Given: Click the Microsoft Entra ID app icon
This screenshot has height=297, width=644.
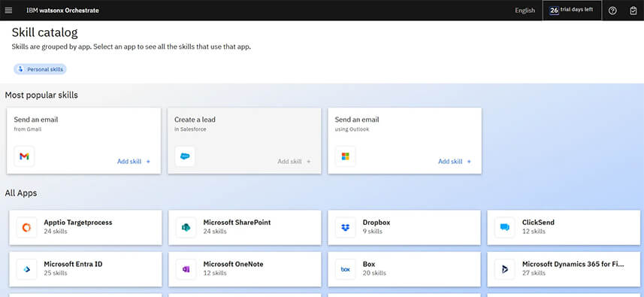Looking at the screenshot, I should point(27,269).
